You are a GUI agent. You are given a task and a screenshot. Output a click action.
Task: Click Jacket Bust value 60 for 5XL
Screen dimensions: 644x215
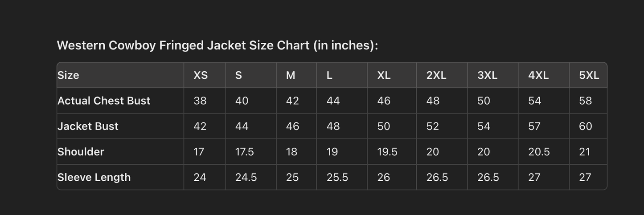(586, 126)
